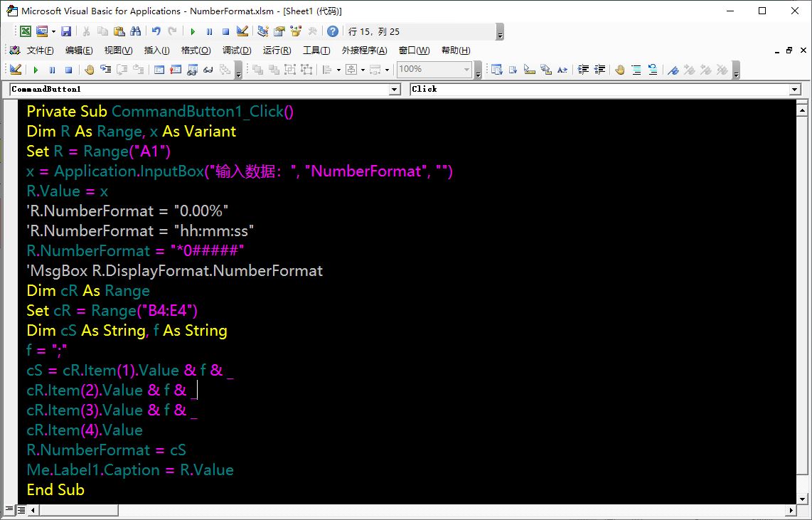Image resolution: width=812 pixels, height=520 pixels.
Task: Open the 插入(I) menu
Action: pyautogui.click(x=156, y=51)
